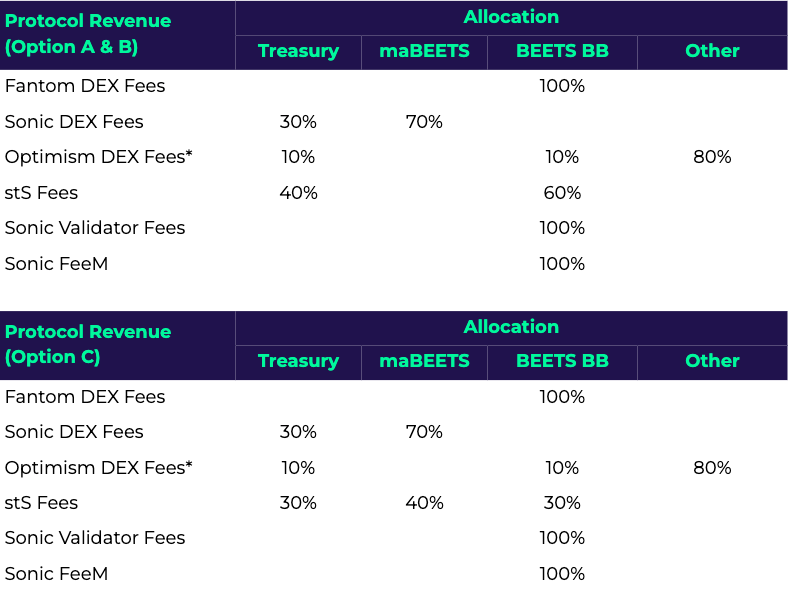
Task: Select stS Fees row label in Option C table
Action: point(41,503)
